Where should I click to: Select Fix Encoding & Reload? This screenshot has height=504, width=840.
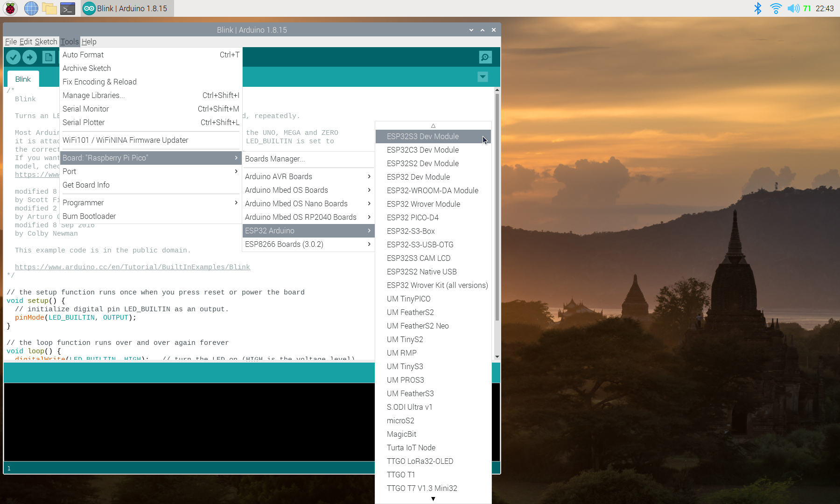[151, 82]
